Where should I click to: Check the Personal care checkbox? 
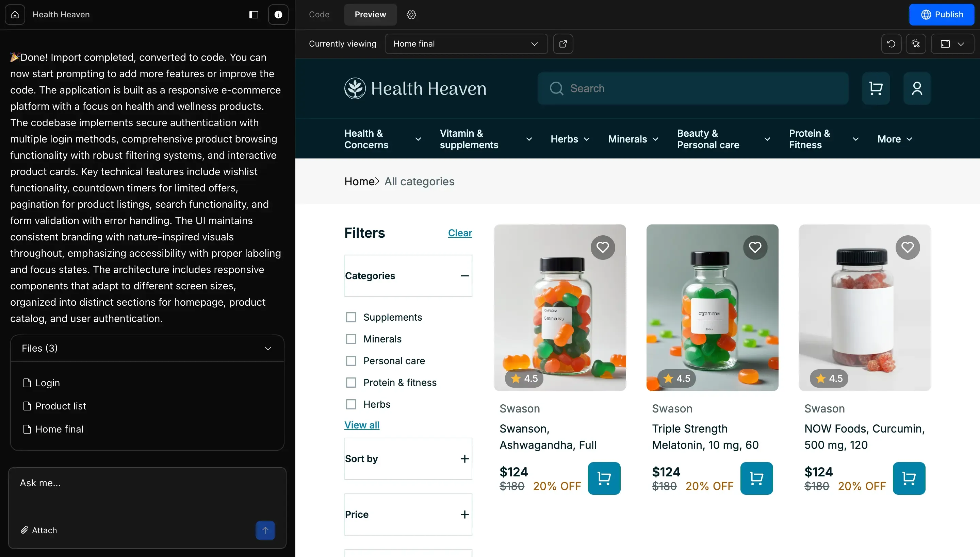click(x=351, y=361)
